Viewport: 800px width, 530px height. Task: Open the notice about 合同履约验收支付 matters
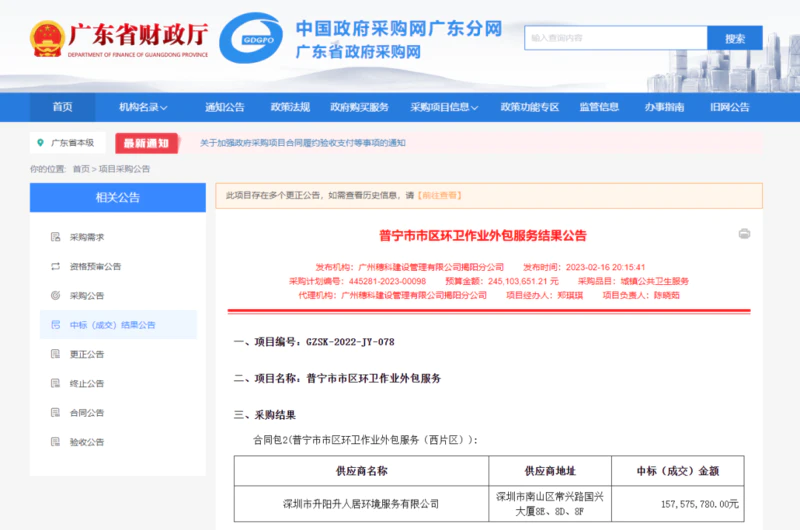[x=303, y=143]
